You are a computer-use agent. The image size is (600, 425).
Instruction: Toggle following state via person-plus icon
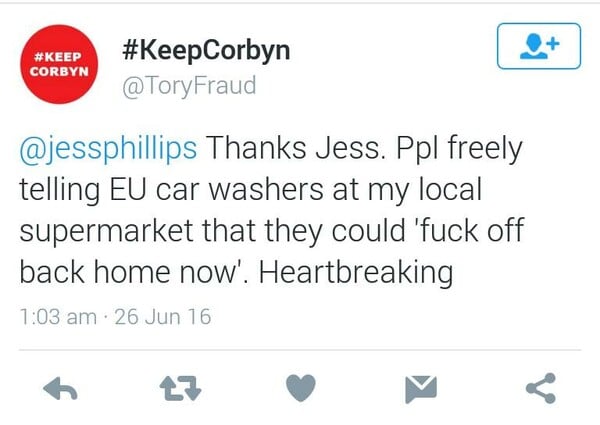tap(539, 46)
